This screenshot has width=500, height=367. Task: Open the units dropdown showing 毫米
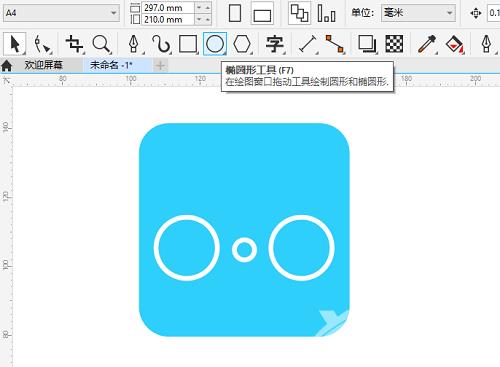point(418,13)
